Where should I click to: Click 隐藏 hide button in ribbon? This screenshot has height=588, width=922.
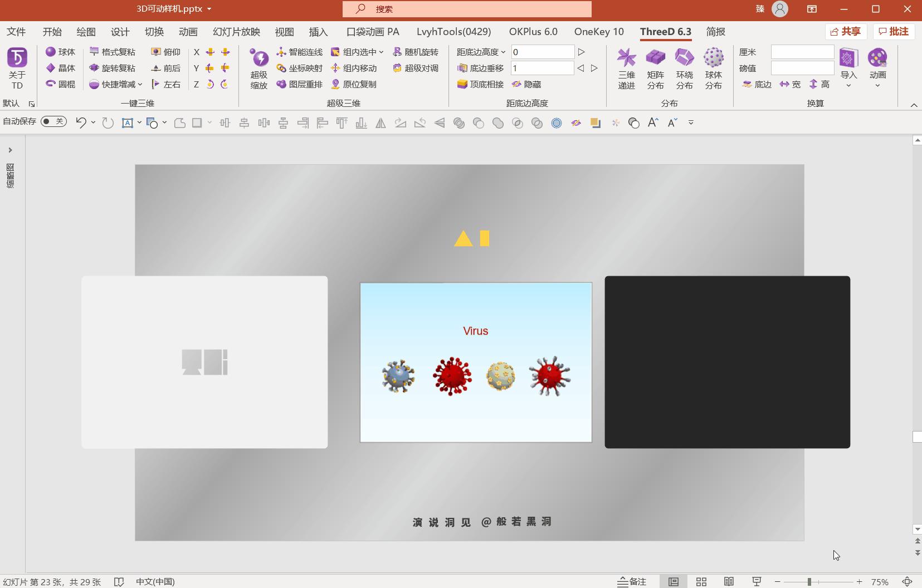click(x=526, y=84)
